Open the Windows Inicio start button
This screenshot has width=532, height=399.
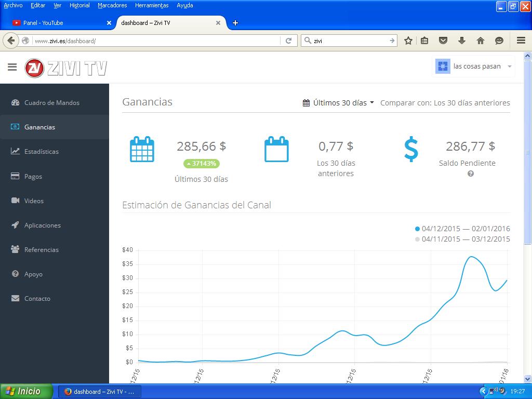(26, 391)
